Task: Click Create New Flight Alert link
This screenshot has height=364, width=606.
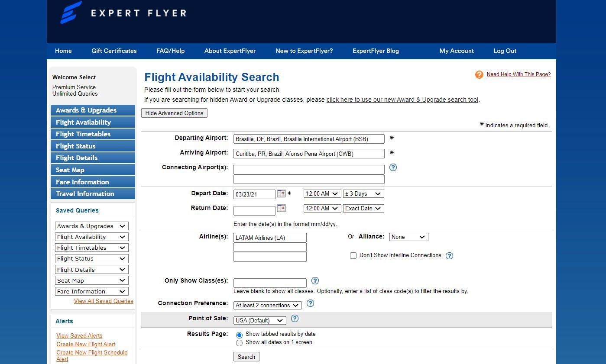Action: pos(86,344)
